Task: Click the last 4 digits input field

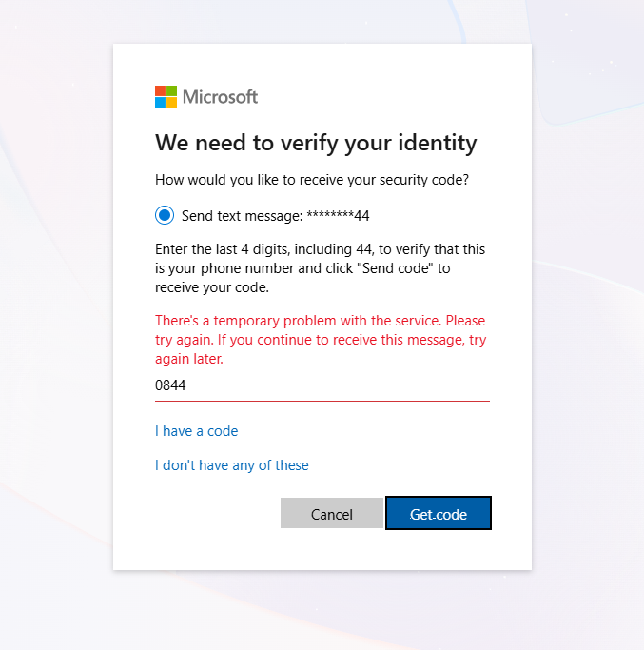Action: click(x=322, y=386)
